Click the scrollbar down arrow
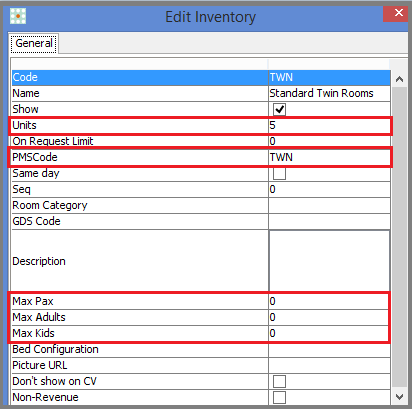This screenshot has height=409, width=412. [399, 397]
